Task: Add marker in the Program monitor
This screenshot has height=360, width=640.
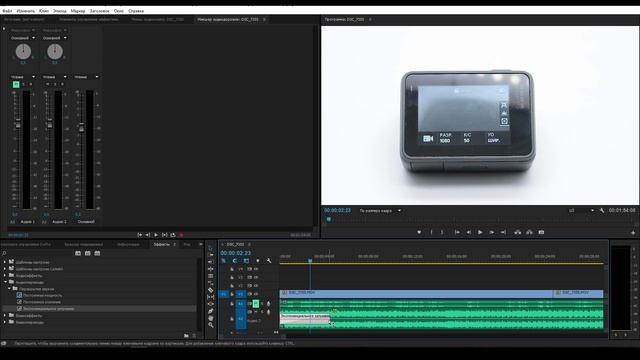Action: click(x=419, y=232)
